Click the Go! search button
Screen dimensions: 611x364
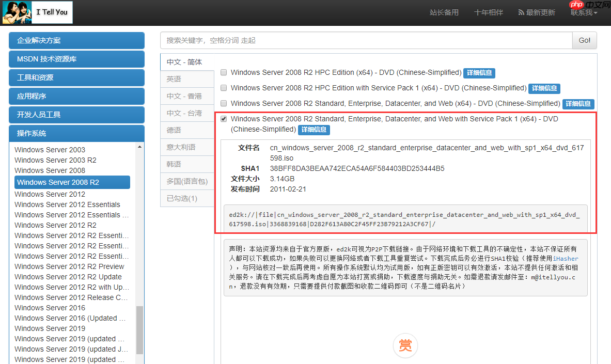(584, 40)
